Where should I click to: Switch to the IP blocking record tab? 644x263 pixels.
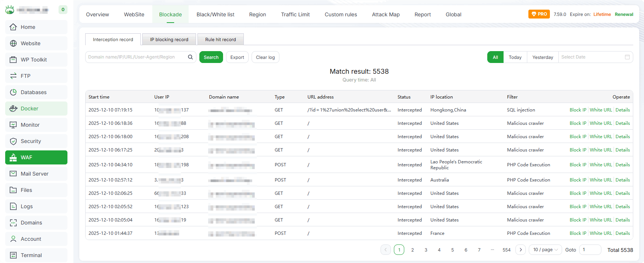point(169,40)
